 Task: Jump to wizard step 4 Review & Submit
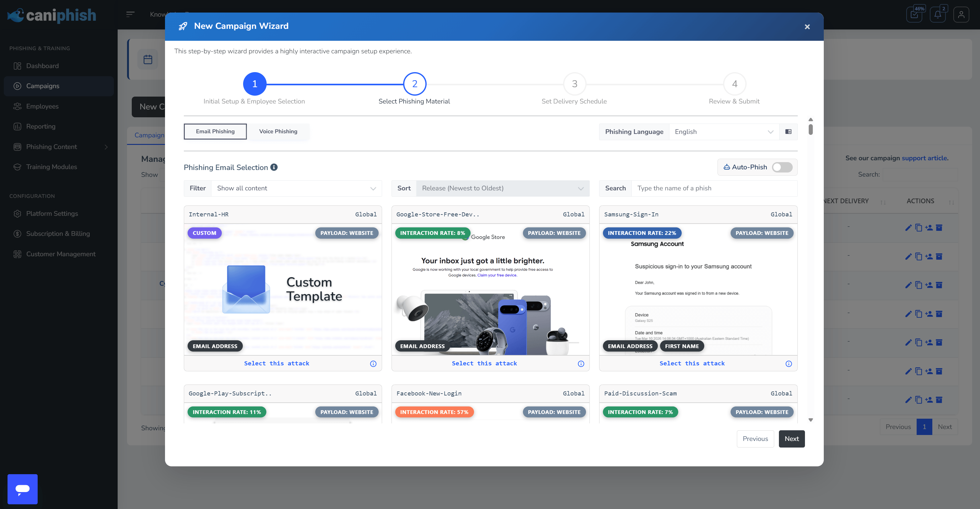coord(735,84)
